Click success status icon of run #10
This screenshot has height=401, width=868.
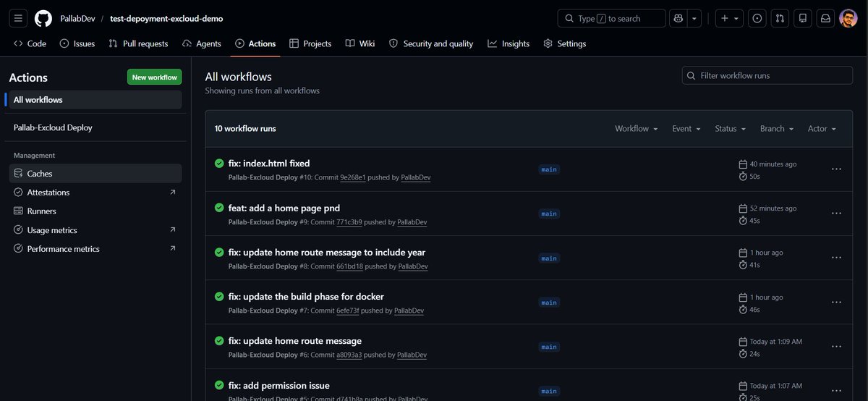coord(219,164)
